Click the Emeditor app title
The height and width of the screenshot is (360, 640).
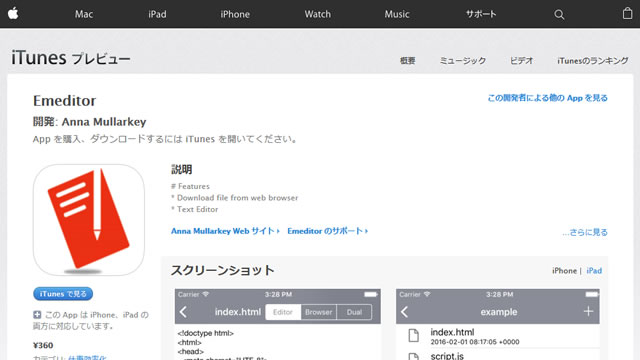(x=64, y=101)
